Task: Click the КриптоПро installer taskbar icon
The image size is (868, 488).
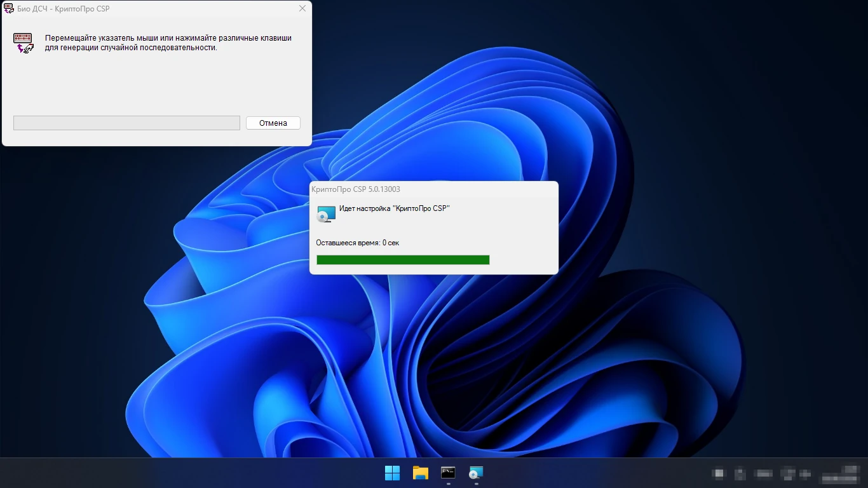Action: coord(476,473)
